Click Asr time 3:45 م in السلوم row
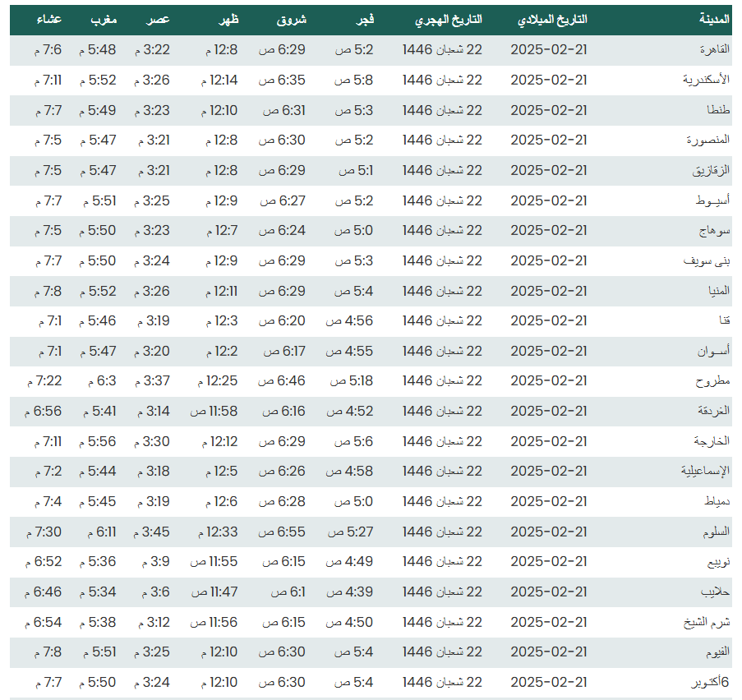 click(151, 532)
